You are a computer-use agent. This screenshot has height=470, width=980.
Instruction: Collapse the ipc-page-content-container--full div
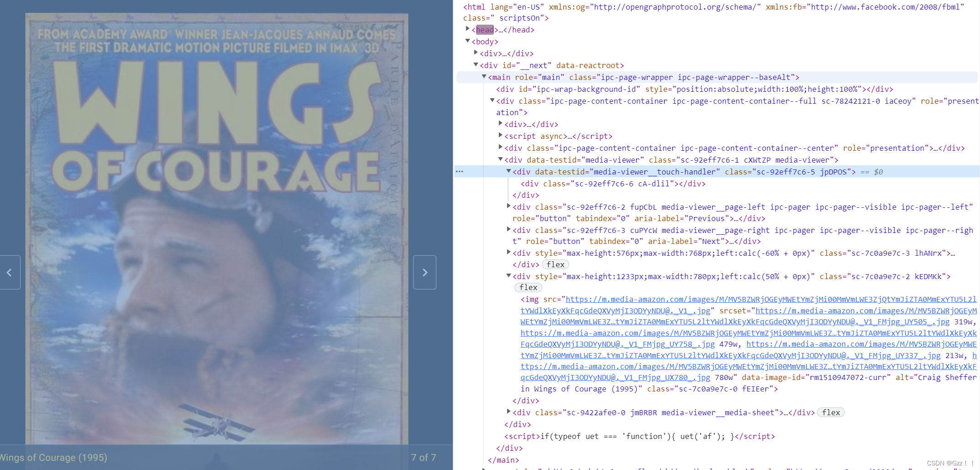[492, 100]
